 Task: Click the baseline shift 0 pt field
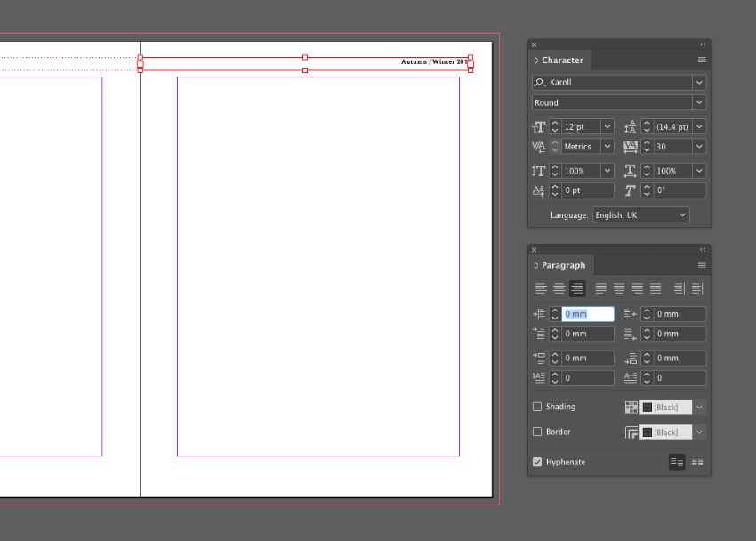(x=588, y=190)
